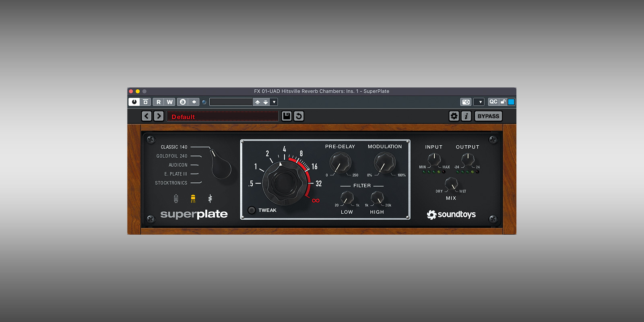Open the host preset management dropdown
644x322 pixels.
[274, 102]
